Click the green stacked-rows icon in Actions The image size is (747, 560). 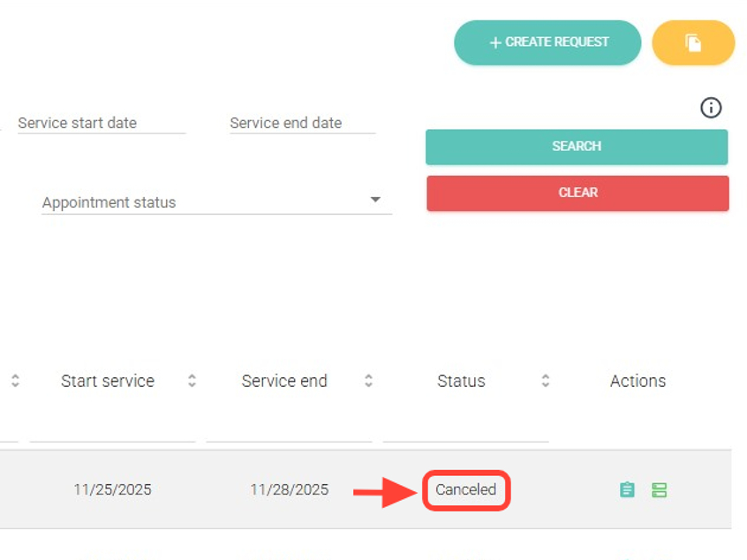click(659, 489)
